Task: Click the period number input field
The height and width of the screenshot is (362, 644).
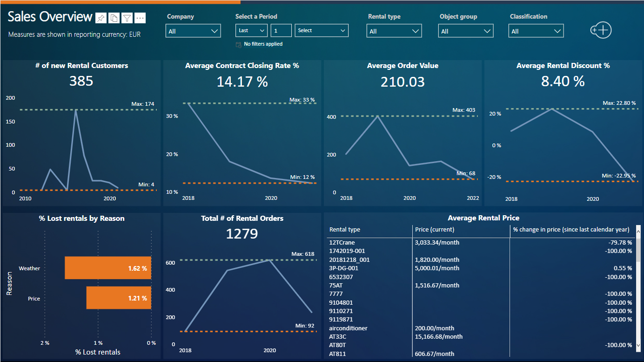Action: click(x=281, y=30)
